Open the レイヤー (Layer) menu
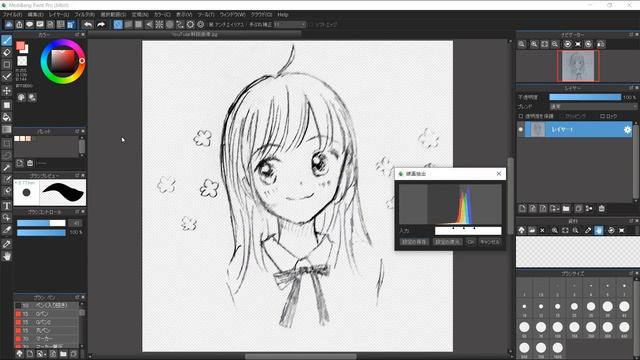This screenshot has width=640, height=360. coord(59,15)
